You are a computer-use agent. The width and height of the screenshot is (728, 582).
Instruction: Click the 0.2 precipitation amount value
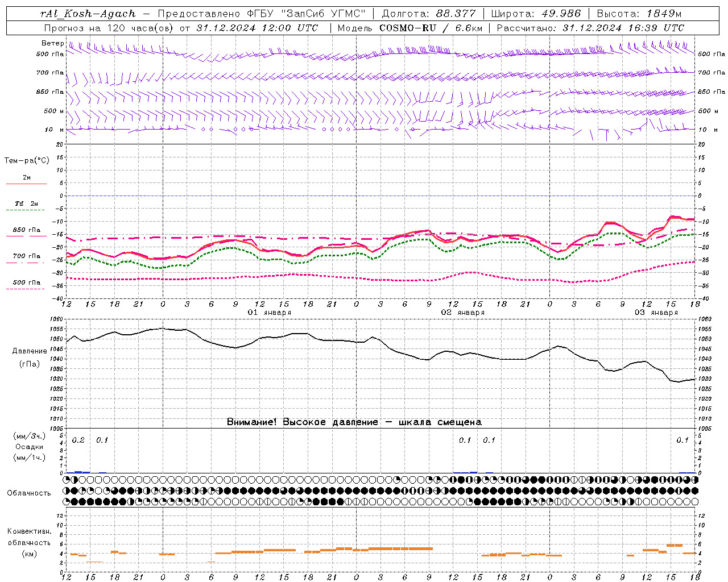pos(78,440)
